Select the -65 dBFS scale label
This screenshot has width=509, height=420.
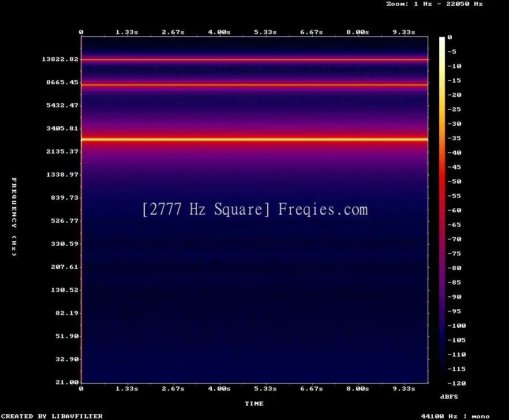point(454,224)
